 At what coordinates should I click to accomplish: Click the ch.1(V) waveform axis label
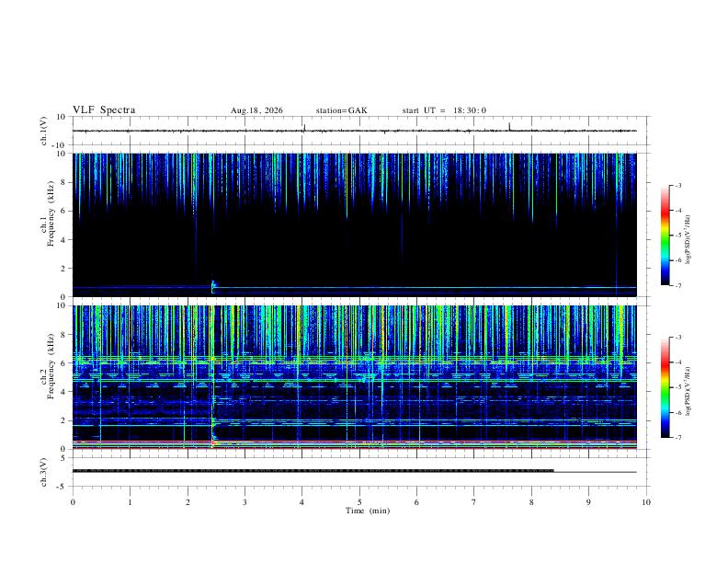[44, 131]
